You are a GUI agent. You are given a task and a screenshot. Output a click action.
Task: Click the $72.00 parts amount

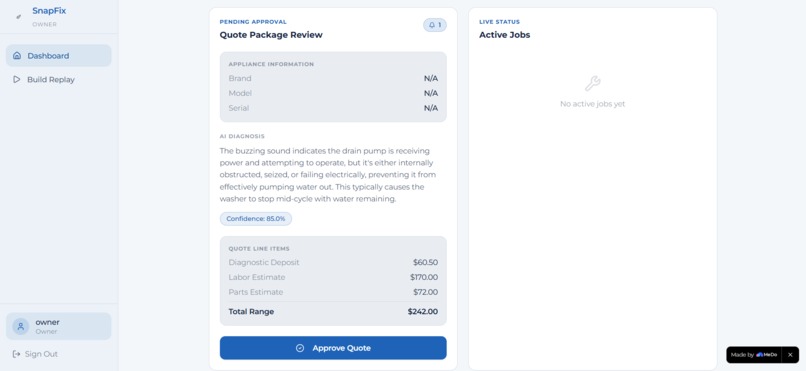[426, 292]
